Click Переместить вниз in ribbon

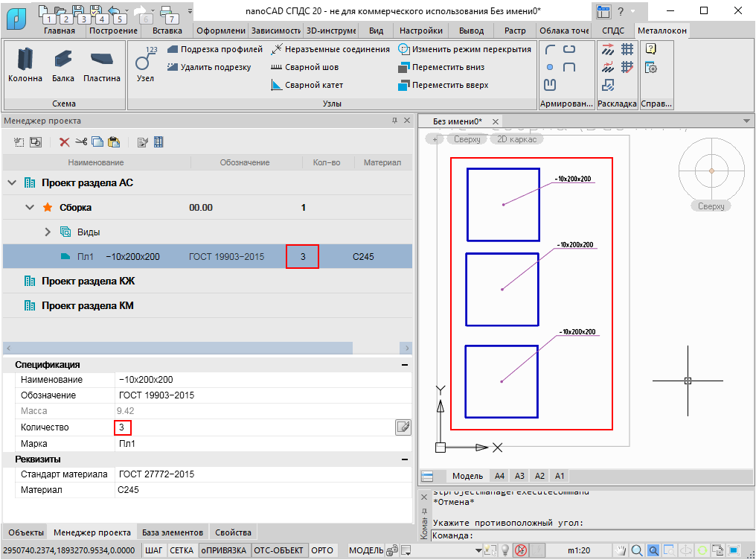coord(442,67)
